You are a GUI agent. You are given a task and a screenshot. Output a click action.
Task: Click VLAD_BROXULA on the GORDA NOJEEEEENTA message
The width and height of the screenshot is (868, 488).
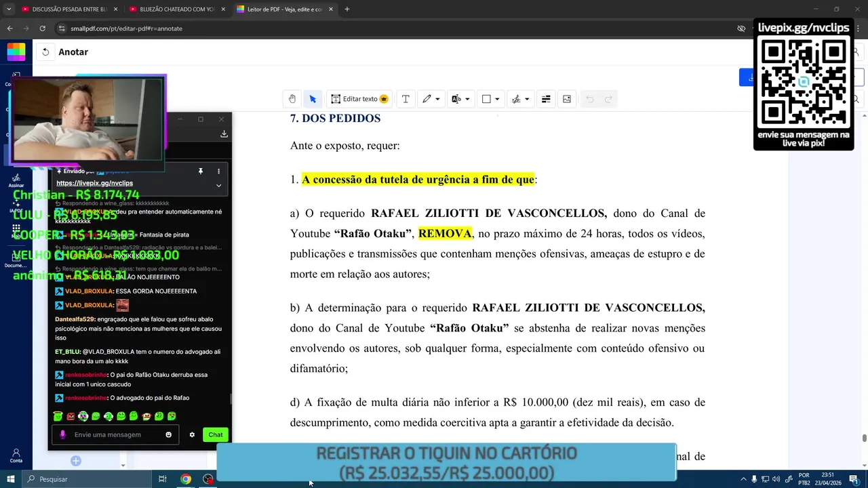pyautogui.click(x=89, y=291)
